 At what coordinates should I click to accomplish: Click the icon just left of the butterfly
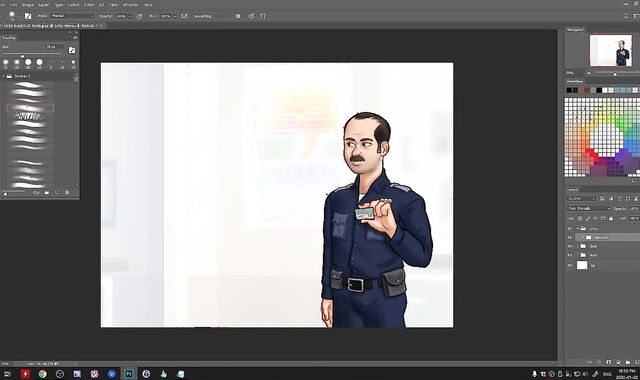point(251,16)
